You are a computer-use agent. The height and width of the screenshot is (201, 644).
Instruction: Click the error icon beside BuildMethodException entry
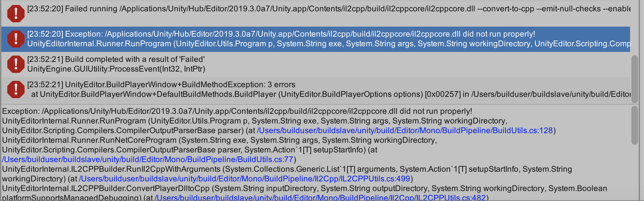tap(16, 90)
